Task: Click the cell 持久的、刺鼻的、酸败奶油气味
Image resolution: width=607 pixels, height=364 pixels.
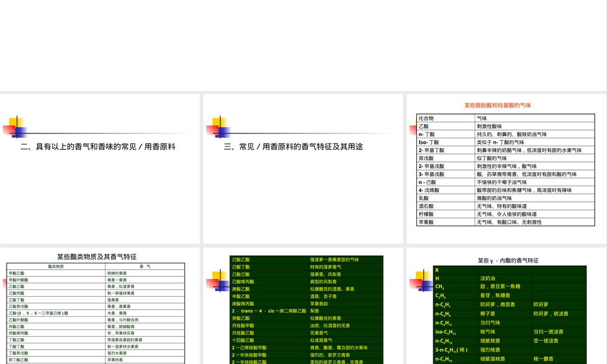Action: click(x=535, y=134)
